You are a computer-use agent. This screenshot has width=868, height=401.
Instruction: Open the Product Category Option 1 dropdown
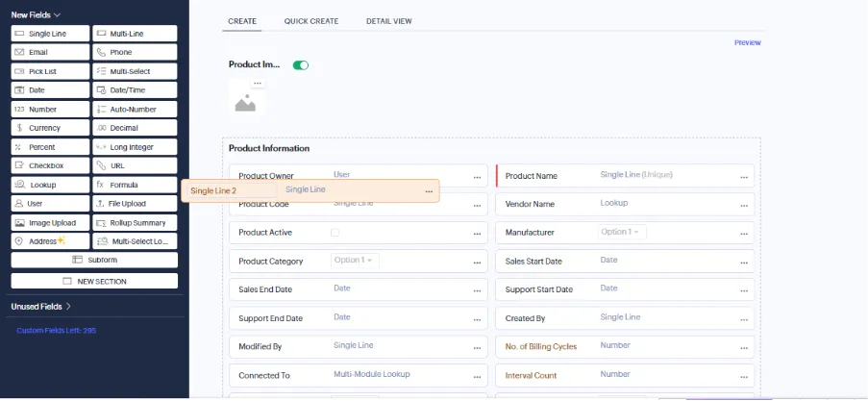click(355, 261)
